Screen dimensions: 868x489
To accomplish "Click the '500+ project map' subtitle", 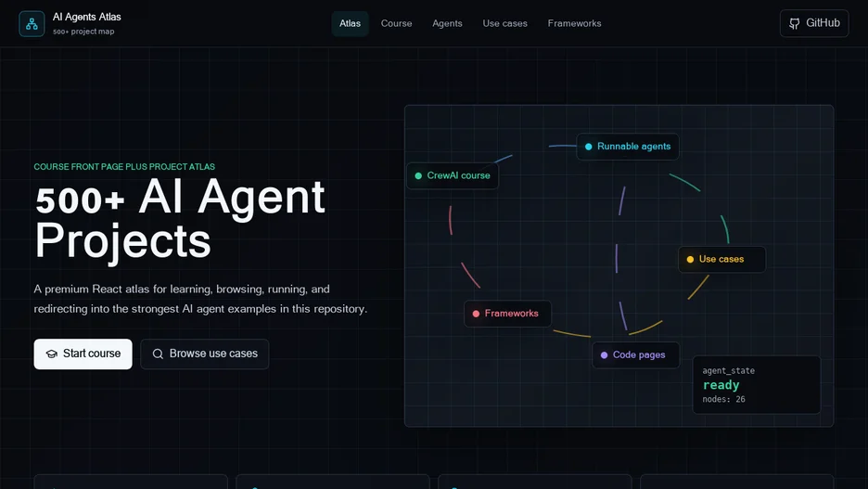I will [x=83, y=32].
